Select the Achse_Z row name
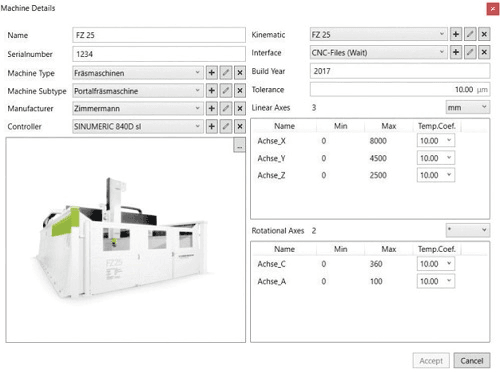500x373 pixels. pos(271,175)
